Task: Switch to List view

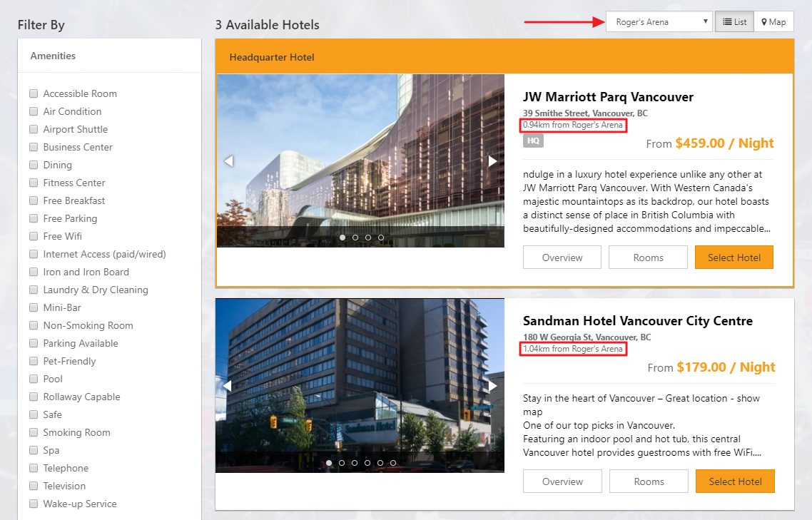Action: click(x=734, y=21)
